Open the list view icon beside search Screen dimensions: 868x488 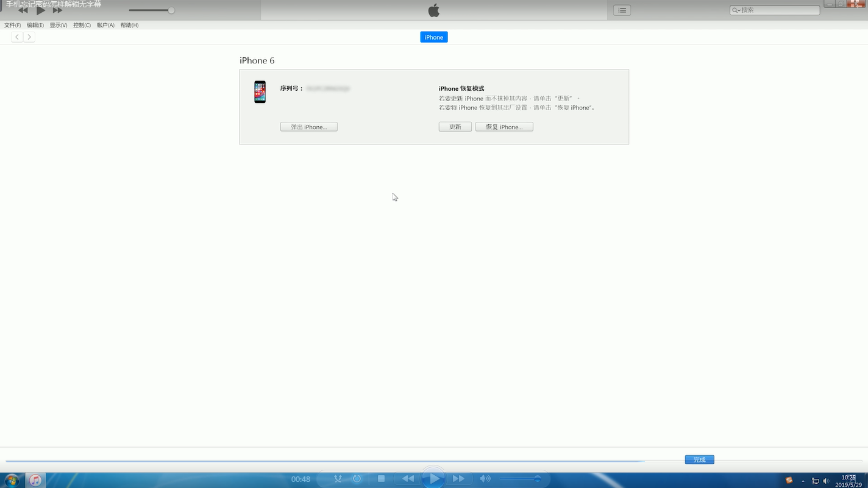click(x=622, y=10)
